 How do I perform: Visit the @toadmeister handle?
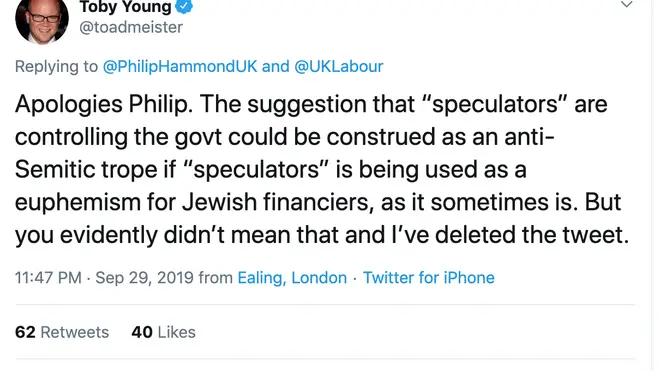click(131, 27)
